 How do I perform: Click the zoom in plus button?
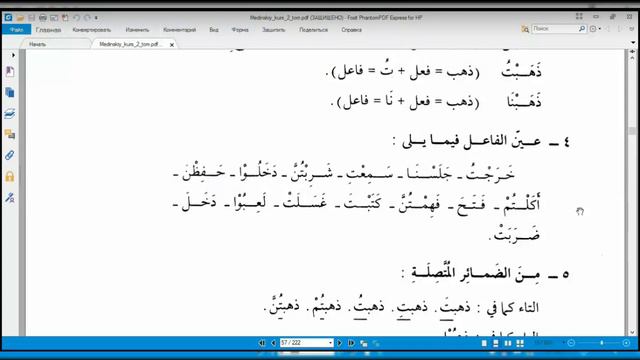pyautogui.click(x=627, y=343)
